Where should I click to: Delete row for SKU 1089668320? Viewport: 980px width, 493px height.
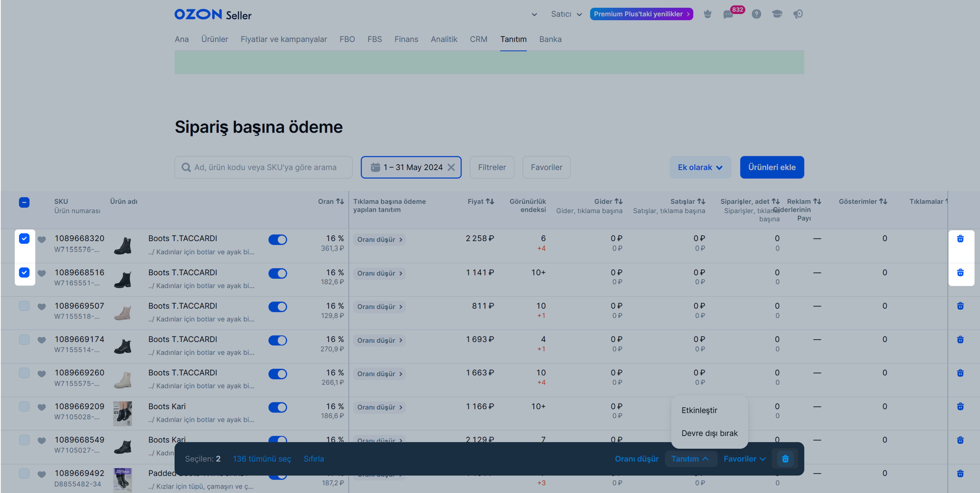coord(960,239)
